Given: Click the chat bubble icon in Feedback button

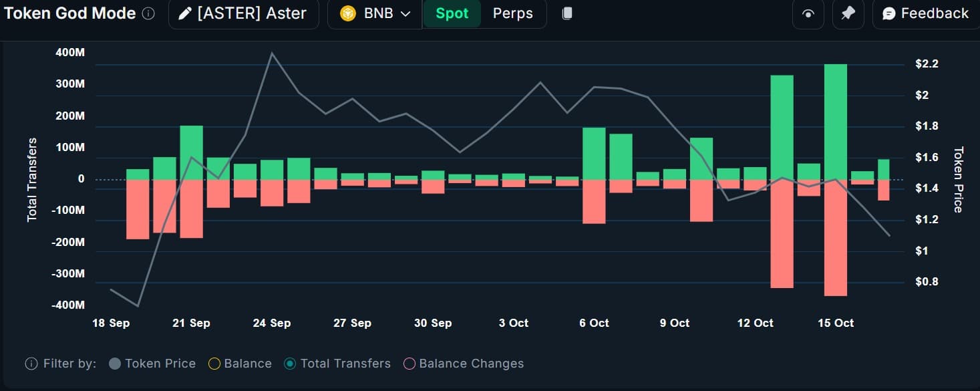Looking at the screenshot, I should 888,13.
